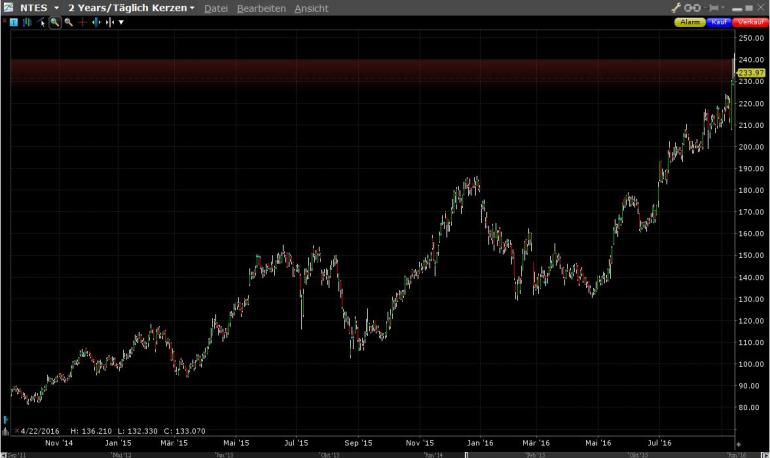Click the 100.00 price axis label
The width and height of the screenshot is (770, 458).
pyautogui.click(x=751, y=364)
